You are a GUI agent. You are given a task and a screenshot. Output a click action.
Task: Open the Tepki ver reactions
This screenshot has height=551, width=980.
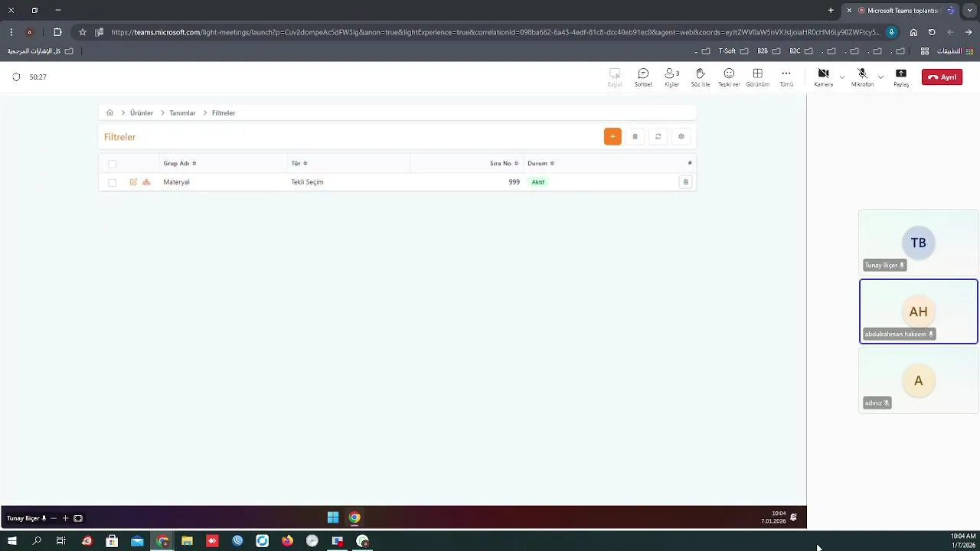[729, 77]
